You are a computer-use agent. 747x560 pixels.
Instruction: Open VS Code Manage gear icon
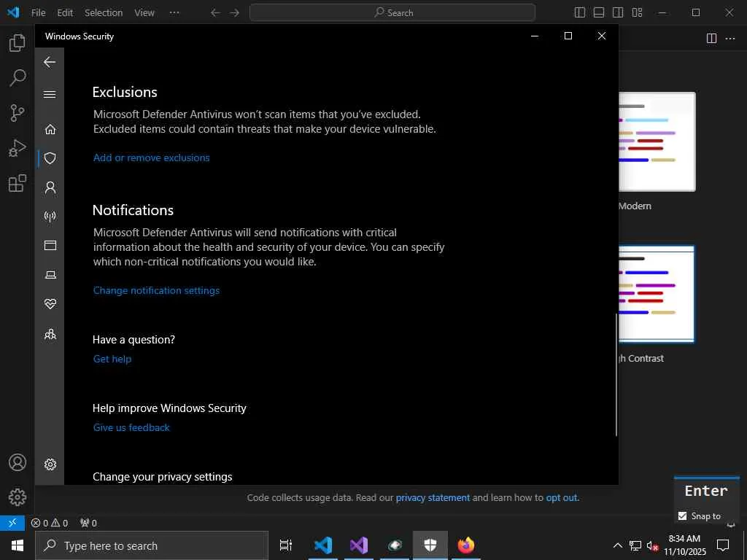tap(18, 497)
